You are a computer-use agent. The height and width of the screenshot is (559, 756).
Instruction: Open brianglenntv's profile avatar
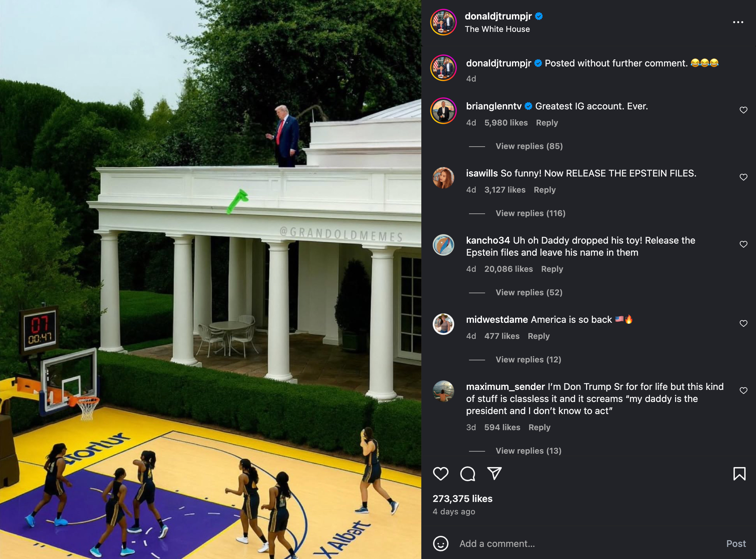[x=443, y=111]
